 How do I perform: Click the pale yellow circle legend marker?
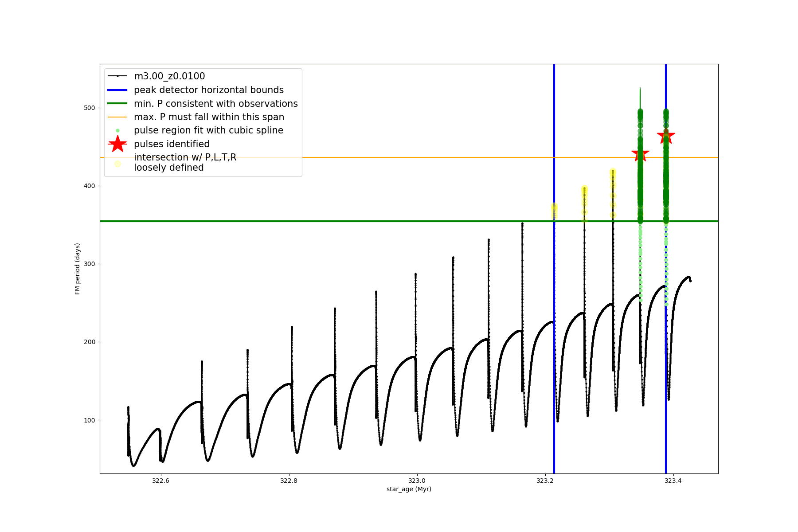(117, 164)
